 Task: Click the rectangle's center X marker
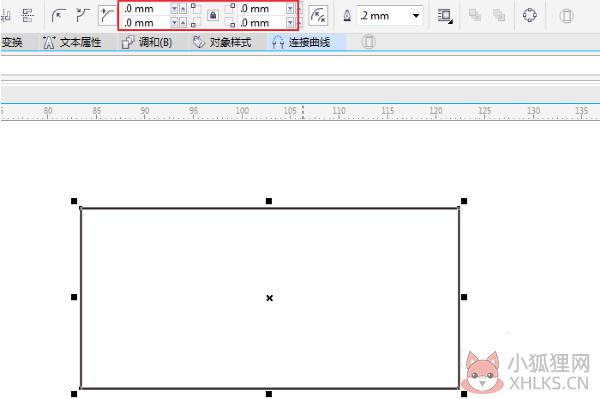pos(269,298)
